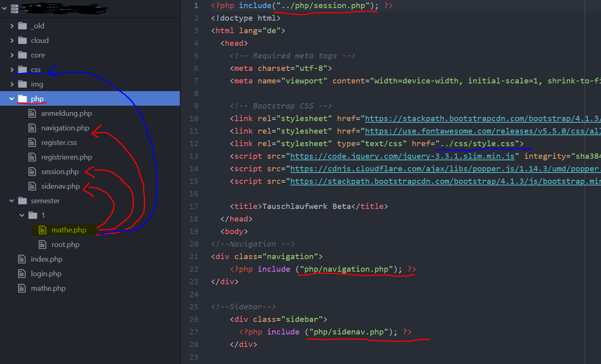Open session.php file

60,172
